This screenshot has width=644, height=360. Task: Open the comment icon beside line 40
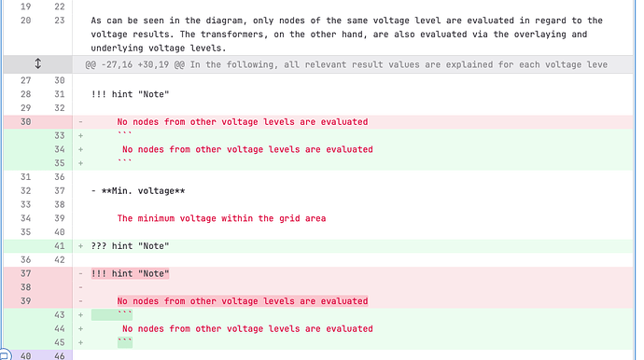point(4,355)
